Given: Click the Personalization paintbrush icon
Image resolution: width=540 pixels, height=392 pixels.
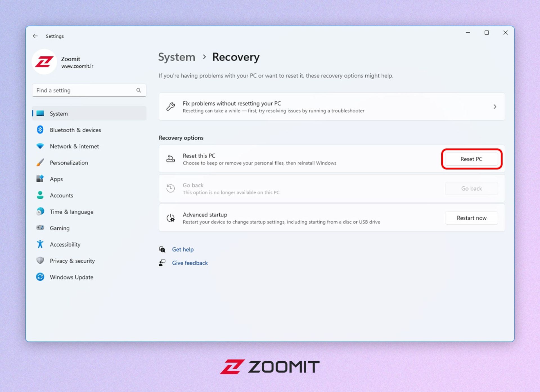Looking at the screenshot, I should click(40, 163).
